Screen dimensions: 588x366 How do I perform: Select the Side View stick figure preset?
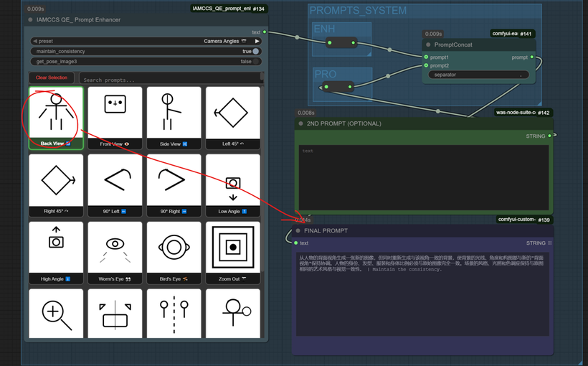pos(174,117)
